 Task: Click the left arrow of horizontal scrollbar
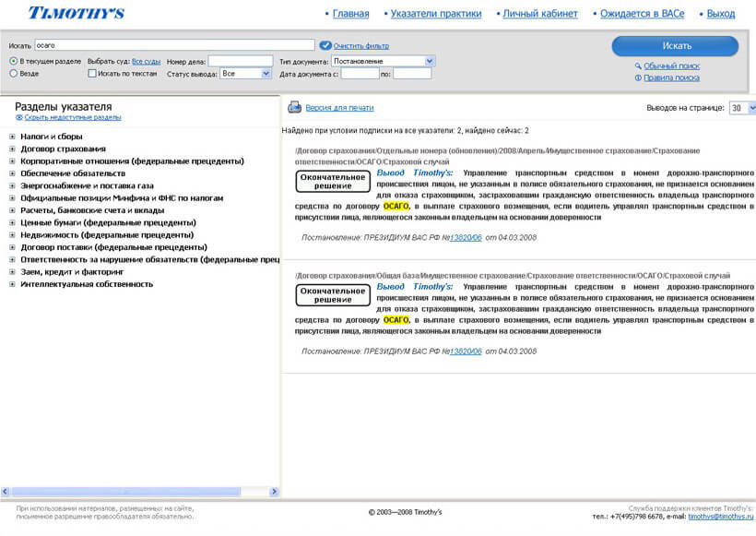pyautogui.click(x=6, y=492)
